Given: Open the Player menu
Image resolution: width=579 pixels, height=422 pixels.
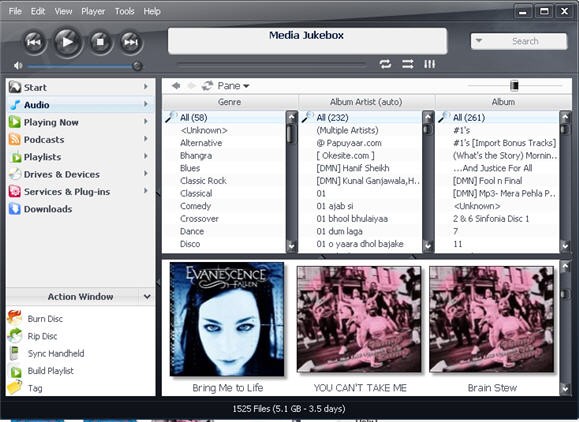Looking at the screenshot, I should point(93,11).
